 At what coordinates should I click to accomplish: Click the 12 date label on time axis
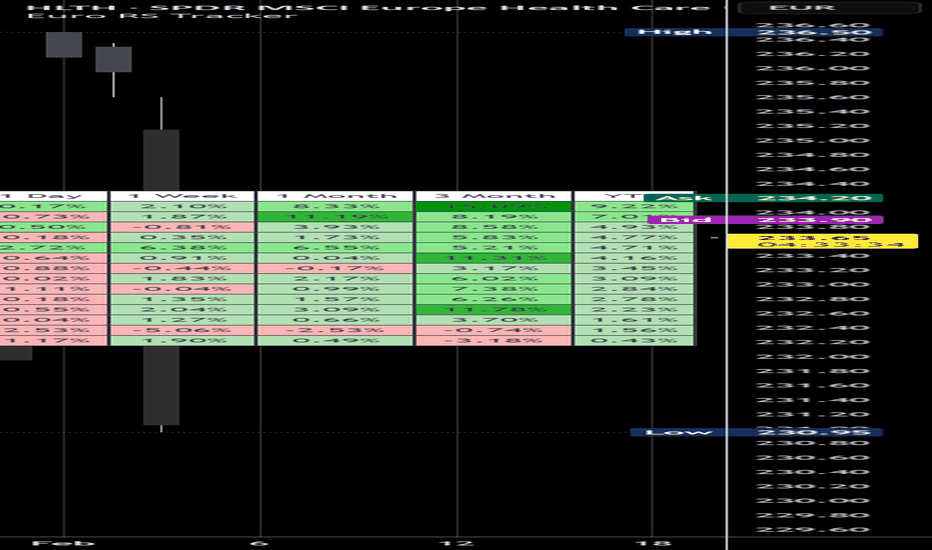click(x=456, y=543)
